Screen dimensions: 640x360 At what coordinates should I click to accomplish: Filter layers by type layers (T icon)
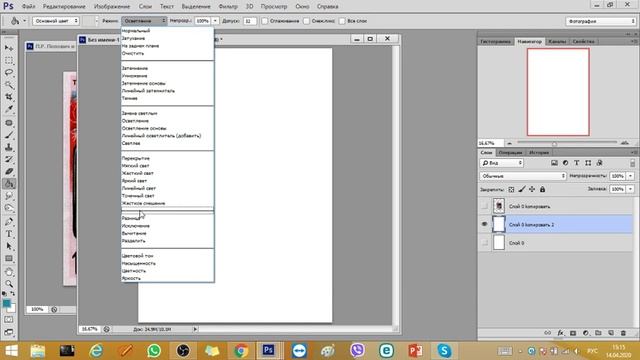click(577, 163)
